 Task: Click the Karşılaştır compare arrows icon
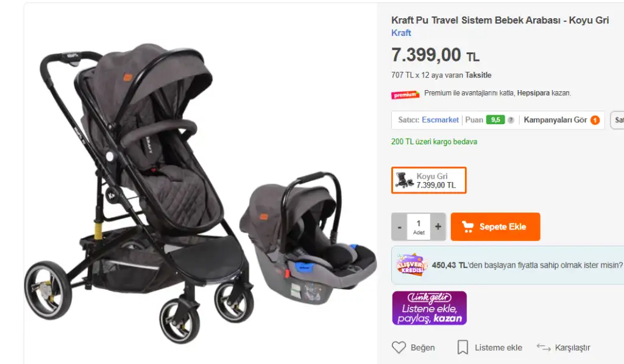[544, 348]
